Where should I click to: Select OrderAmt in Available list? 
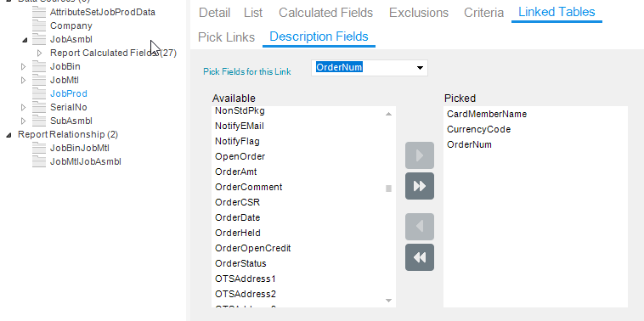(x=235, y=172)
